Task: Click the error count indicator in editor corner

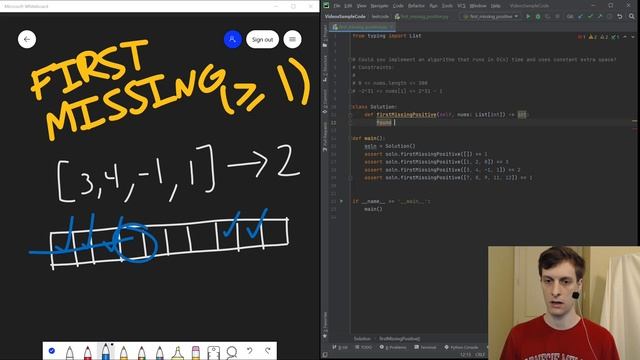Action: coord(581,37)
